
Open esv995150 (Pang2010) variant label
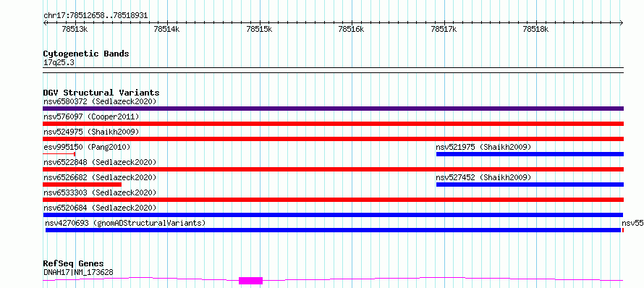[87, 147]
